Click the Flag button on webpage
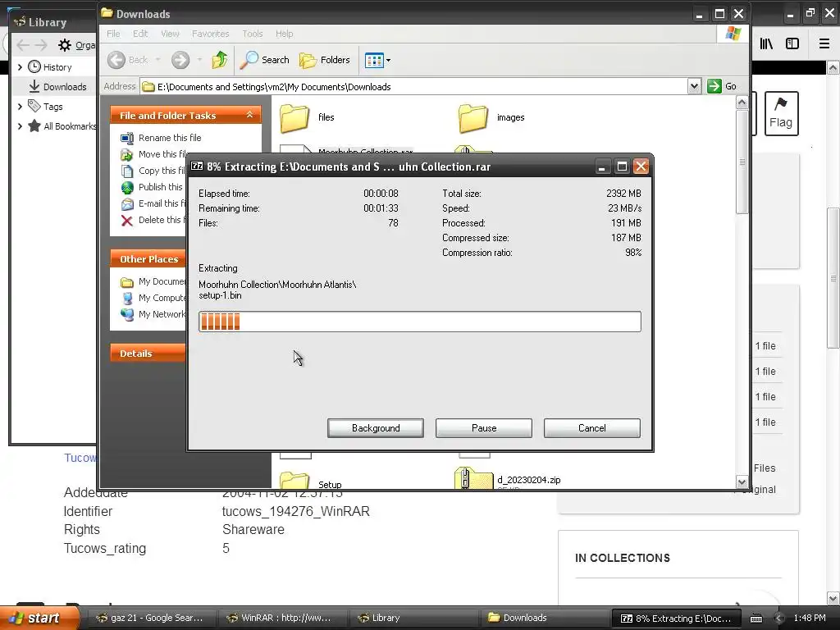Viewport: 840px width, 630px height. [x=781, y=113]
